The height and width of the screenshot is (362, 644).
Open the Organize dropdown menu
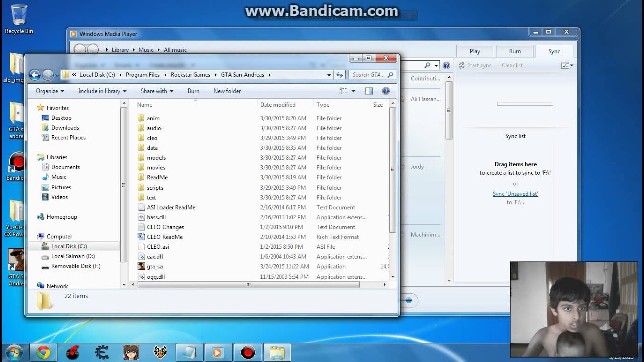(50, 91)
